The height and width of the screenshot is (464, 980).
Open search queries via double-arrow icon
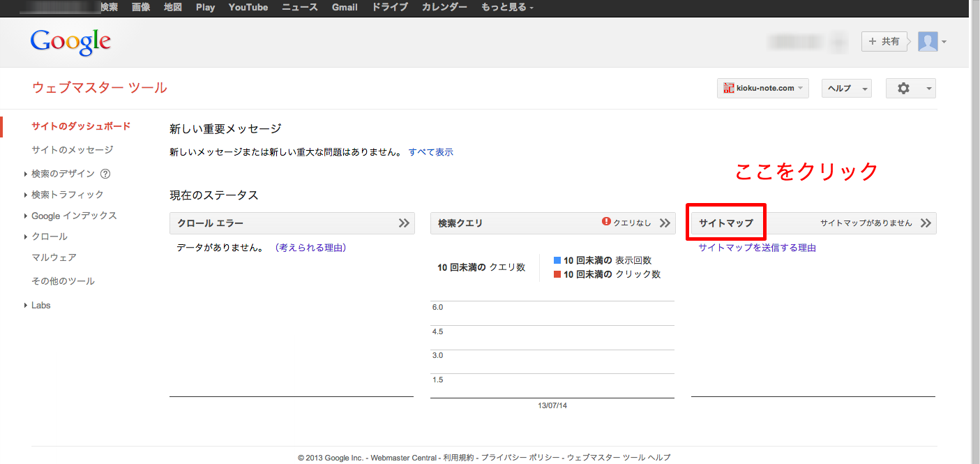click(x=665, y=223)
